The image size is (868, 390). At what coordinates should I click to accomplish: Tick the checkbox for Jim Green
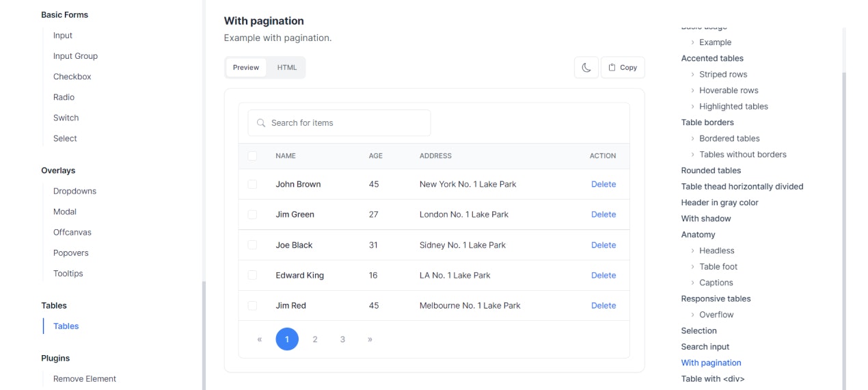click(252, 214)
